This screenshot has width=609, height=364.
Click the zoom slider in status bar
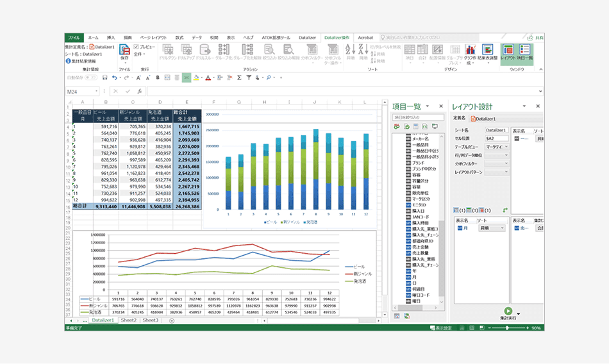[508, 327]
